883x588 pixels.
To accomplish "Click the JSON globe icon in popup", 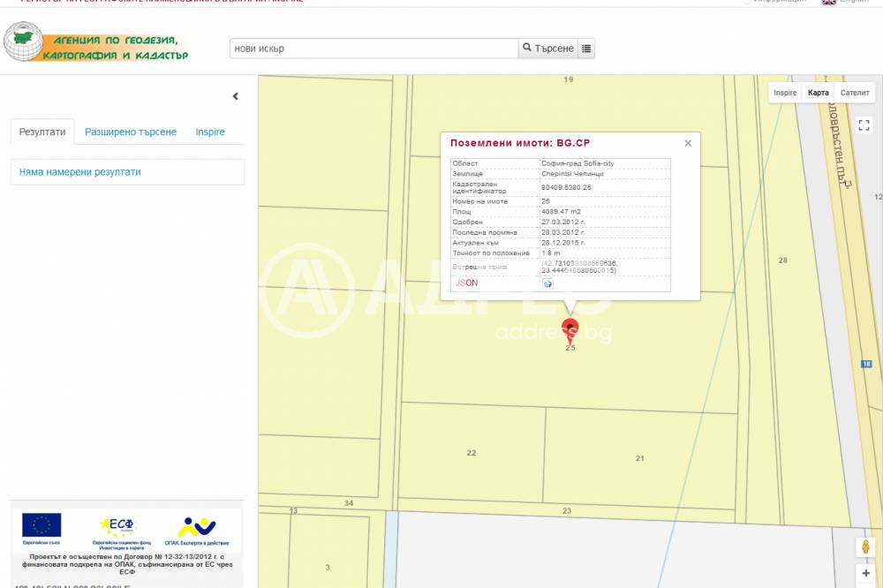I will tap(547, 283).
